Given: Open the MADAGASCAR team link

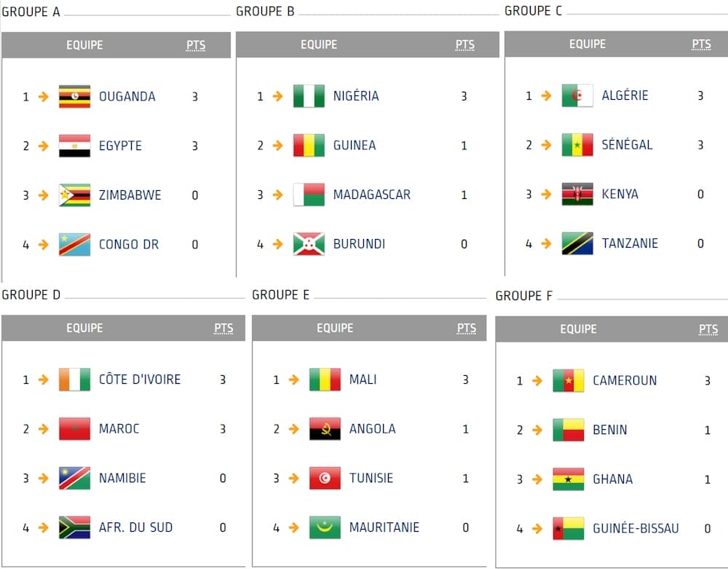Looking at the screenshot, I should pyautogui.click(x=371, y=195).
